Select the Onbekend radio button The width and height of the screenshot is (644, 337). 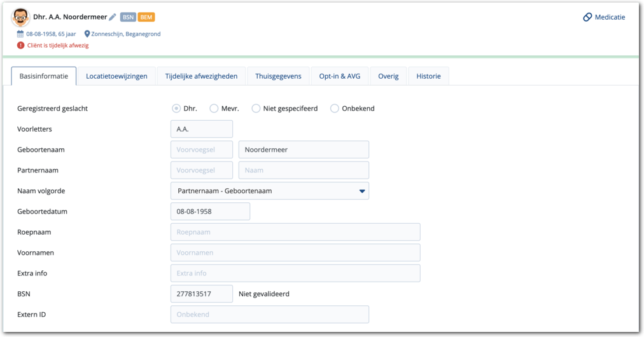[335, 108]
